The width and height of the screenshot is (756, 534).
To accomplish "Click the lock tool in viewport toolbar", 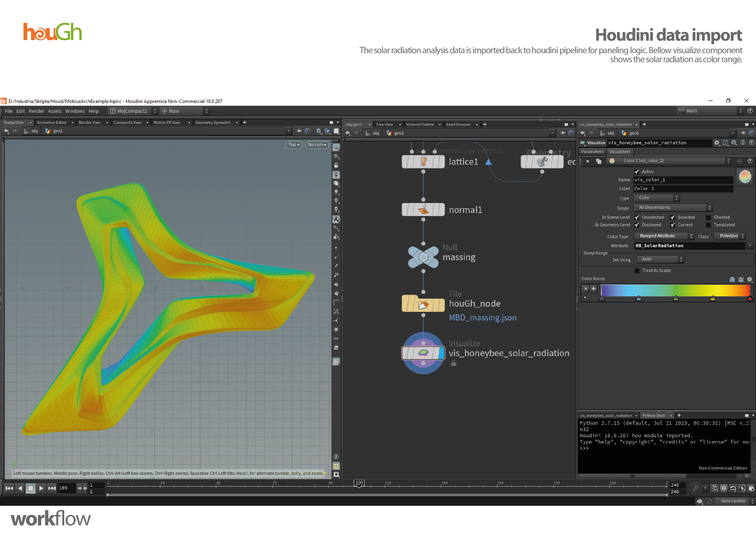I will point(336,166).
